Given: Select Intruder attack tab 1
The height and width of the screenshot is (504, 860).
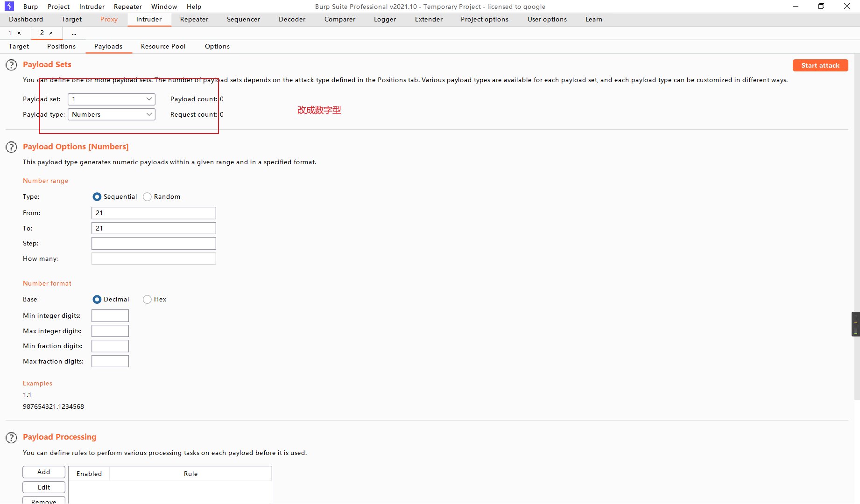Looking at the screenshot, I should [x=11, y=33].
